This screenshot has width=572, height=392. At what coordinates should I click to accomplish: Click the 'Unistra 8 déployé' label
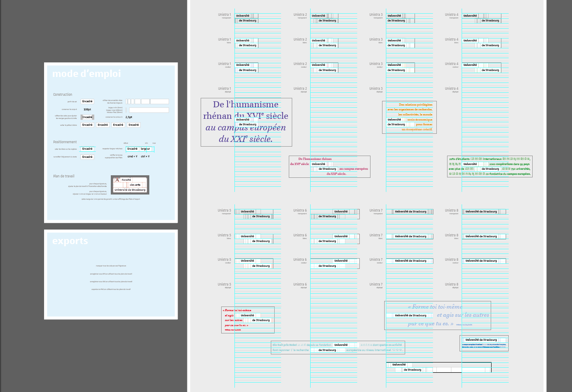click(x=451, y=286)
